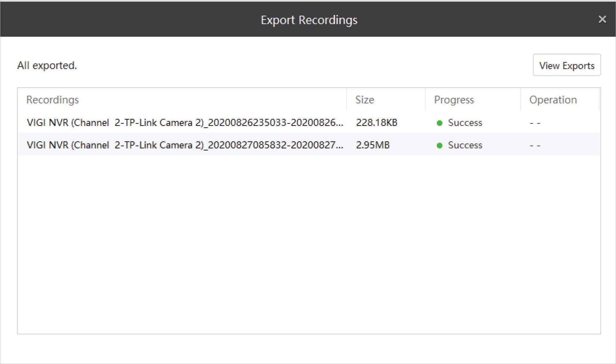Click the Progress column header
Viewport: 616px width, 364px height.
tap(454, 100)
